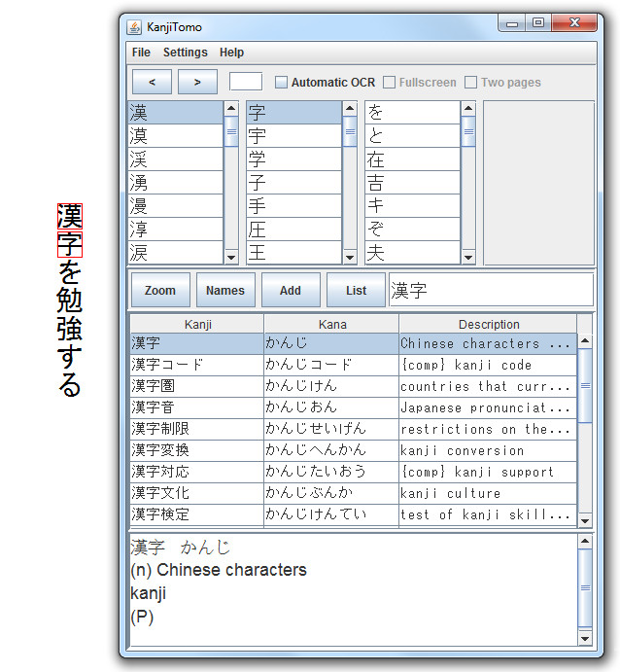The image size is (620, 672).
Task: Select candidate 吉 in third character list
Action: point(412,183)
